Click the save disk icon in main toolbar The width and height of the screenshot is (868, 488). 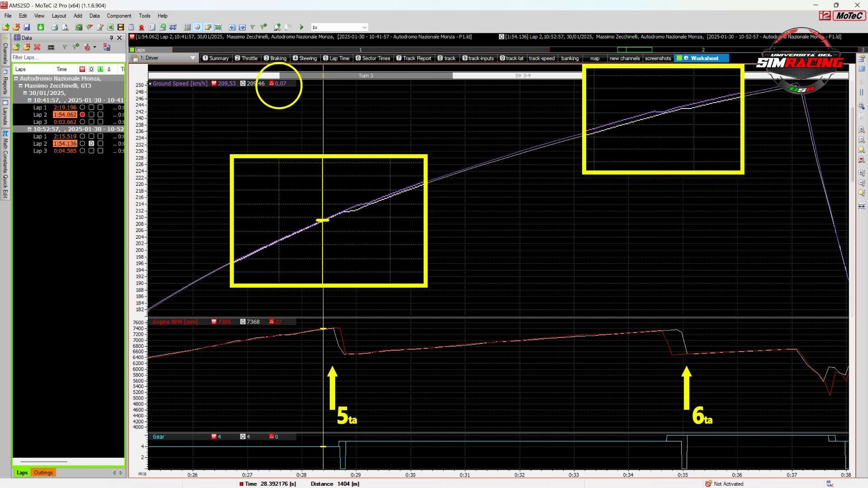(27, 27)
